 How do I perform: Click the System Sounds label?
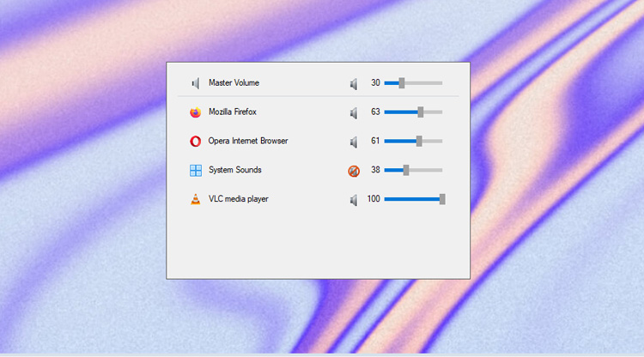235,170
